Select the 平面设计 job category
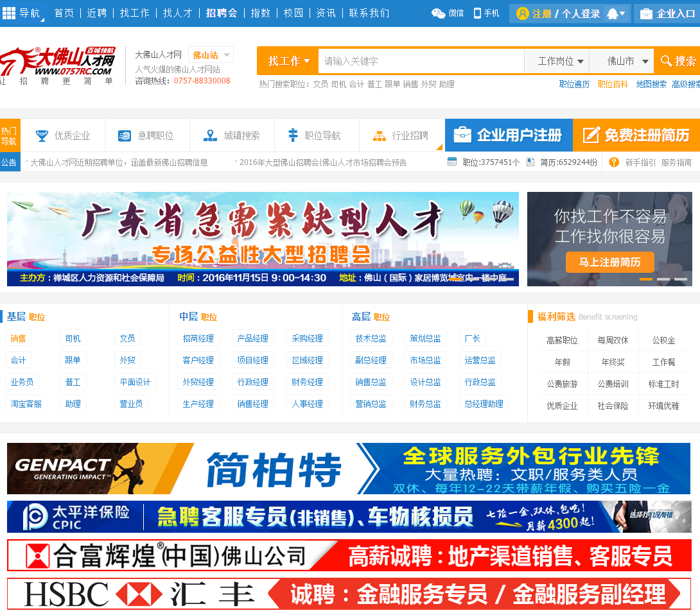700x613 pixels. (135, 382)
